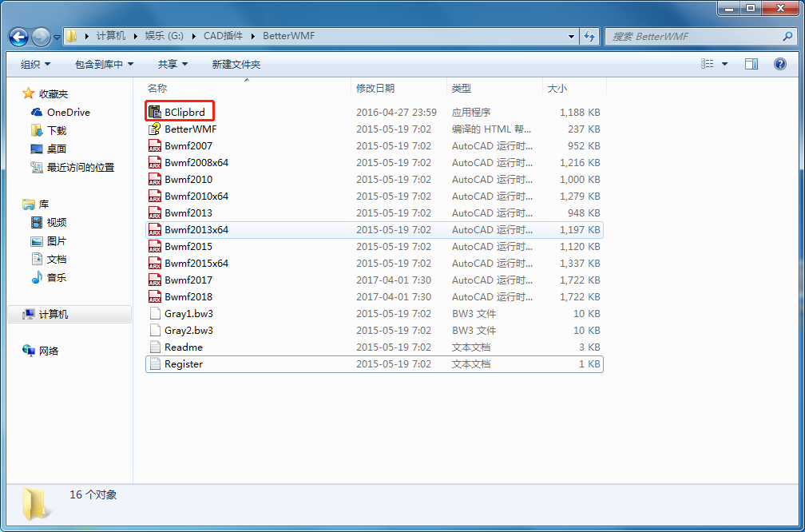
Task: Open the 组织 menu
Action: coord(35,64)
